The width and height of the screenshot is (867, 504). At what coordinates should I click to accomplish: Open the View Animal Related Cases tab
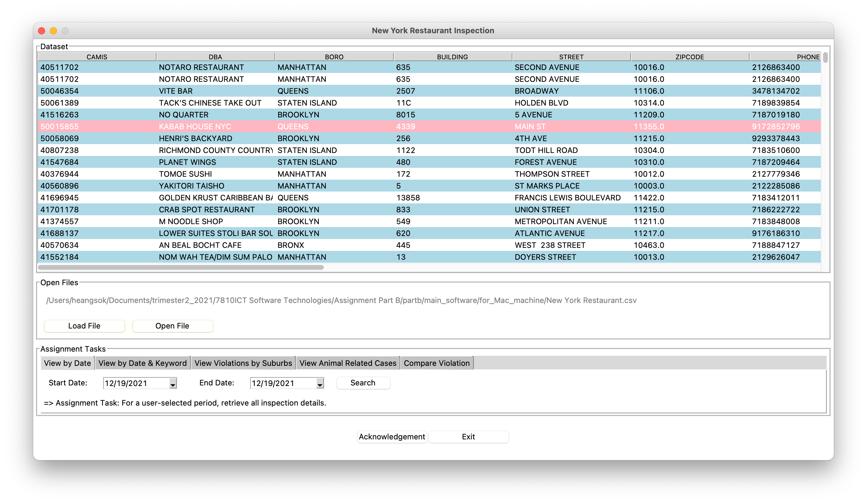point(348,363)
